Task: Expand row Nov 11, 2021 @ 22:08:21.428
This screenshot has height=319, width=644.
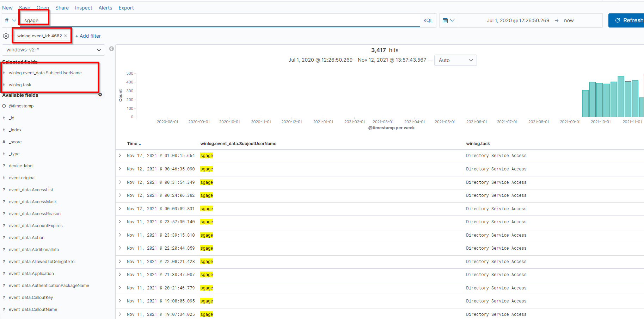Action: [120, 262]
